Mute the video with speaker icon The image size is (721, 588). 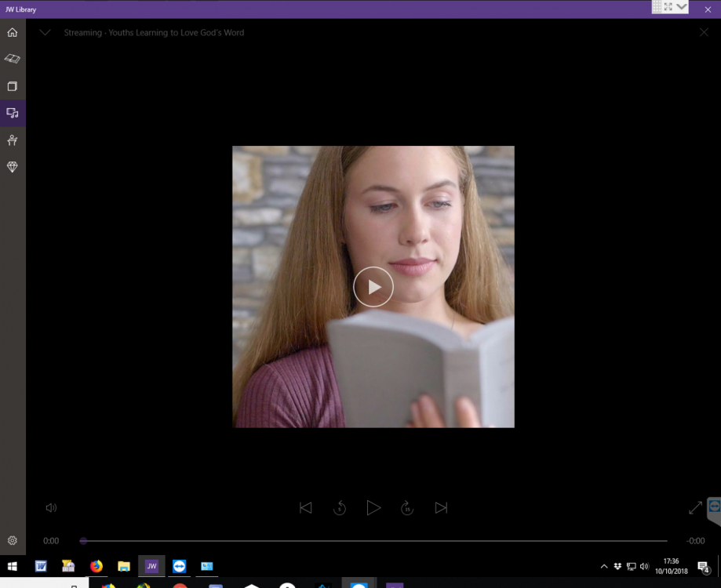51,508
